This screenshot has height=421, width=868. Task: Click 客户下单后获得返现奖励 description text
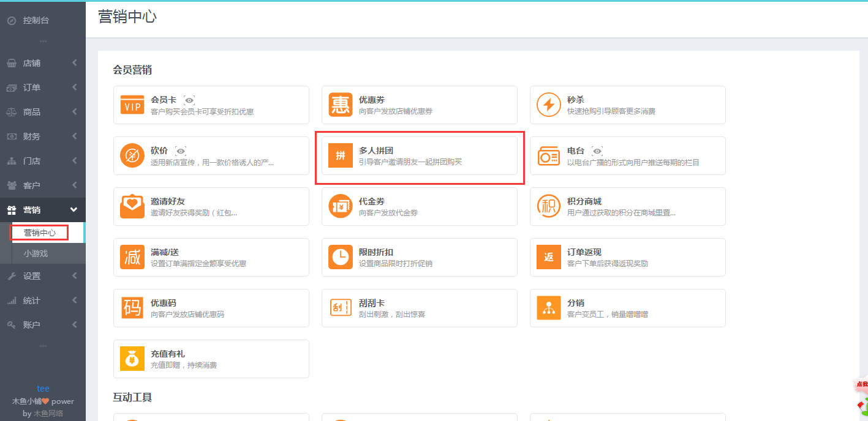click(608, 264)
